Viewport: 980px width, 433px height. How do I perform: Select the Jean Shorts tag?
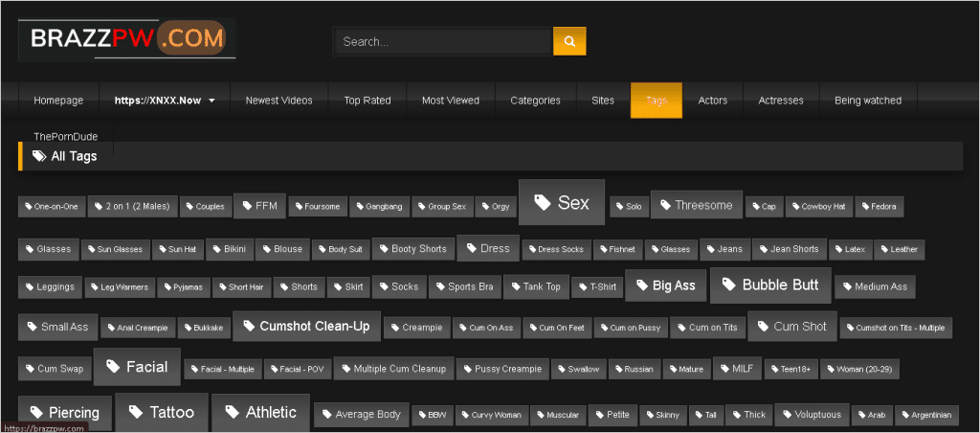[790, 249]
